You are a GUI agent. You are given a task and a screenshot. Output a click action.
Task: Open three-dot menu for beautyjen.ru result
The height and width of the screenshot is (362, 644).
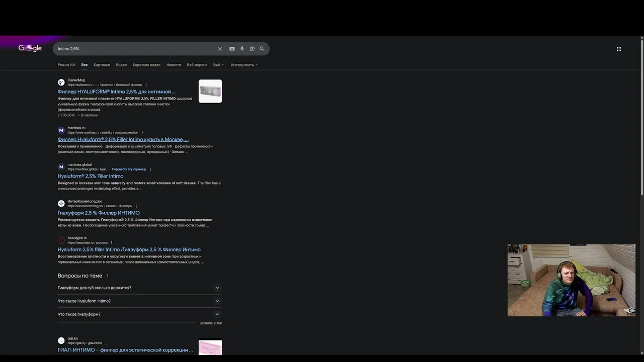tap(112, 243)
